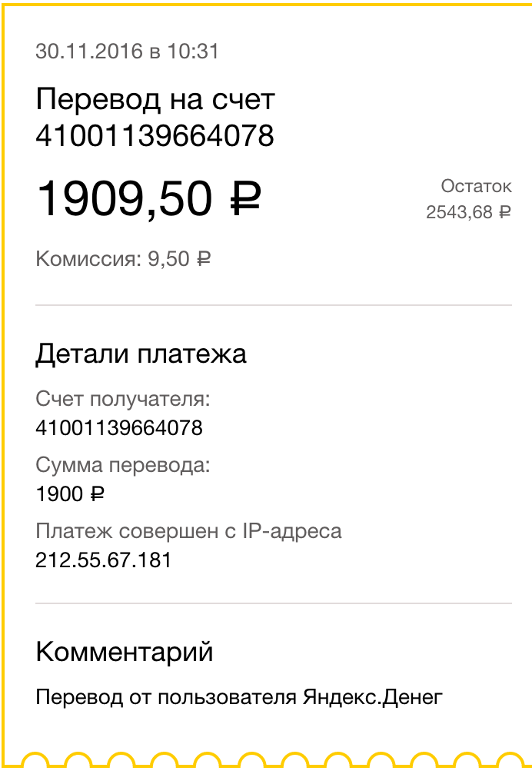This screenshot has height=784, width=532.
Task: Click the Комиссия: 9,50 text
Action: tap(112, 259)
